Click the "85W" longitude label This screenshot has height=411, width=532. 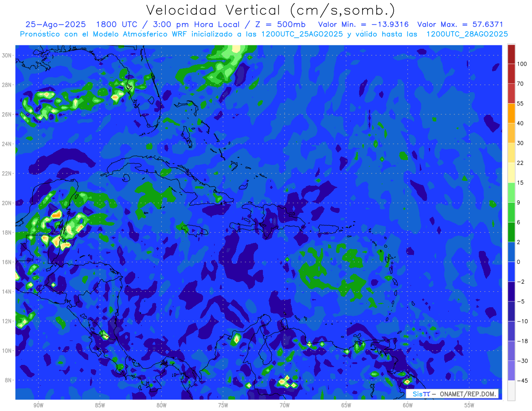100,405
